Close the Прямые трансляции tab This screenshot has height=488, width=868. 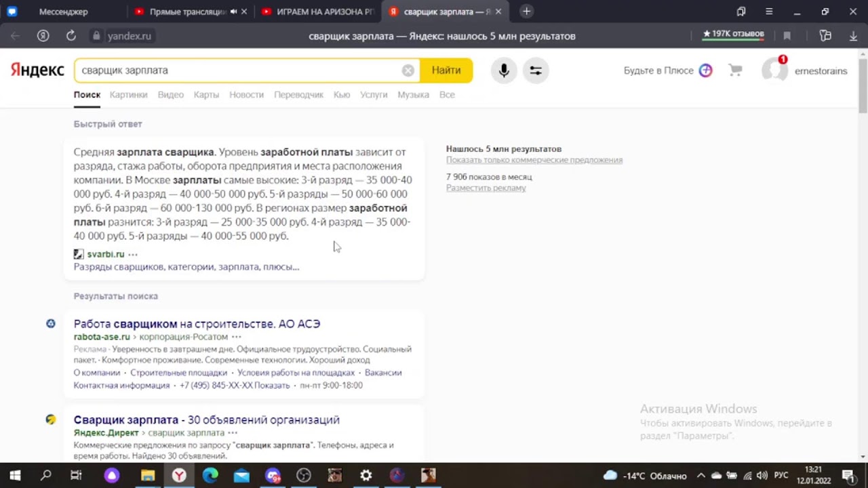[245, 12]
